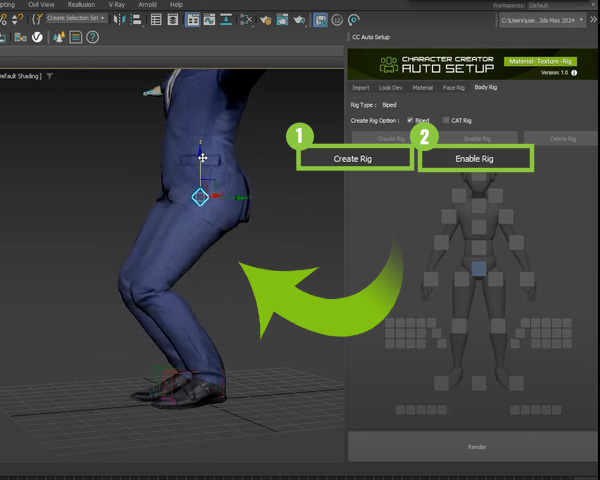Open the Civil View menu
The width and height of the screenshot is (600, 480).
[41, 5]
